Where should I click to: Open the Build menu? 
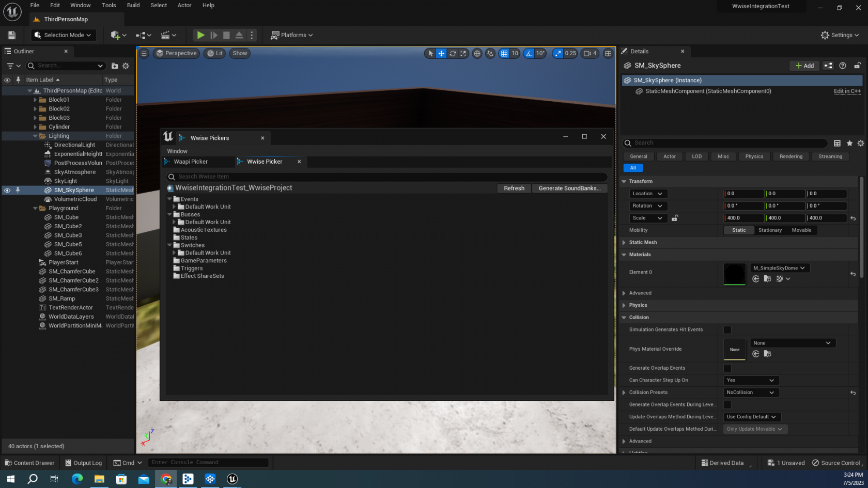point(133,5)
